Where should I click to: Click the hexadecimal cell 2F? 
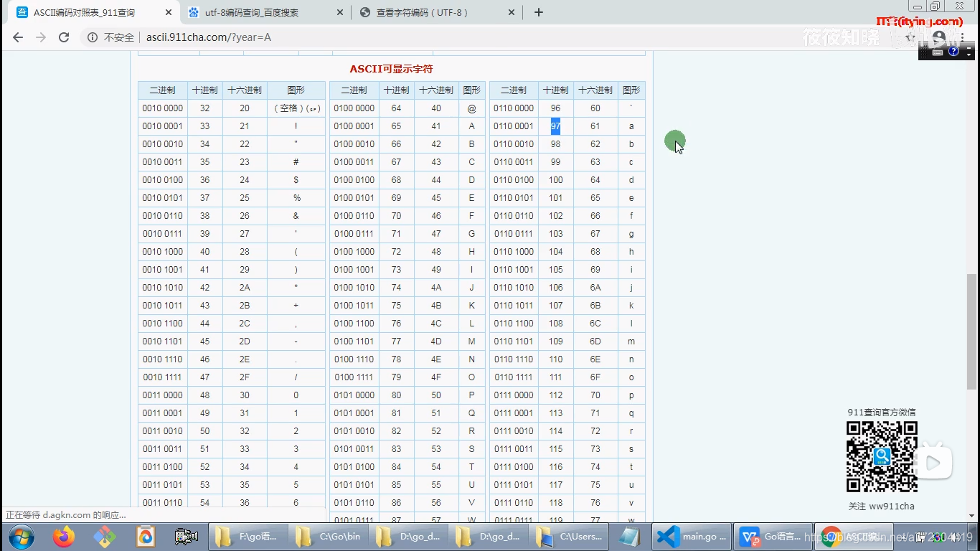[x=245, y=377]
